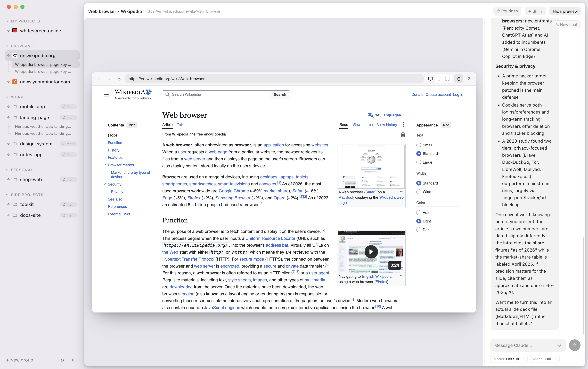Click the preview back navigation arrow
Viewport: 588px width, 369px height.
99,79
